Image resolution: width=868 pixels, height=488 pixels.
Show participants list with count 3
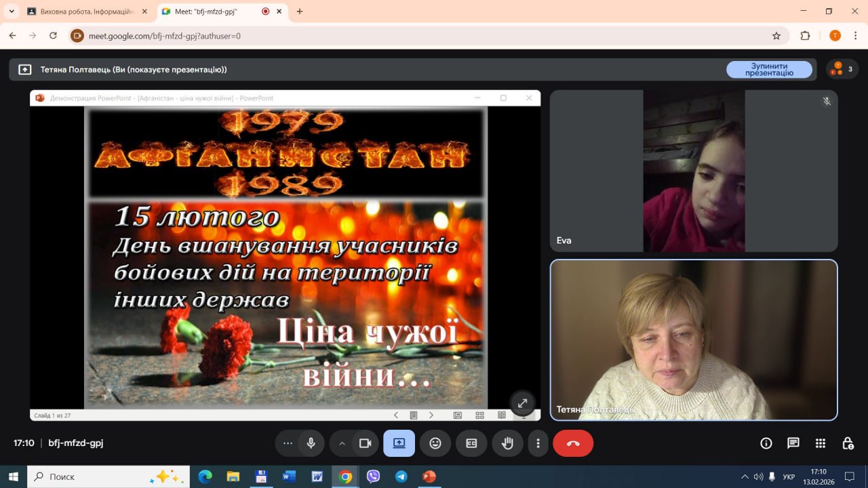click(x=842, y=69)
